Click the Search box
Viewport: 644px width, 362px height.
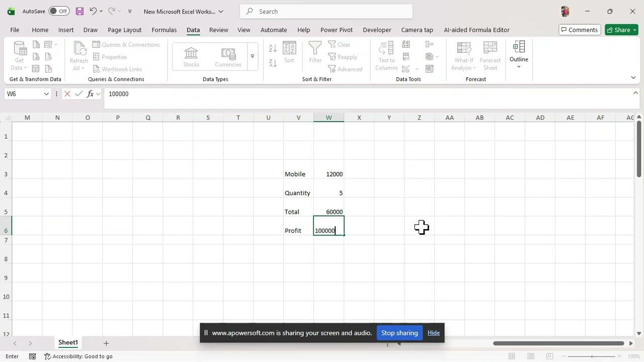coord(326,11)
